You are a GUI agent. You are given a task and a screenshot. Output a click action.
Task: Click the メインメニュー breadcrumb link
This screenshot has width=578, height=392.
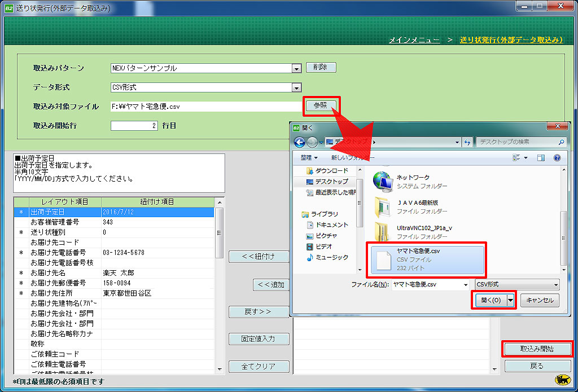click(x=414, y=40)
